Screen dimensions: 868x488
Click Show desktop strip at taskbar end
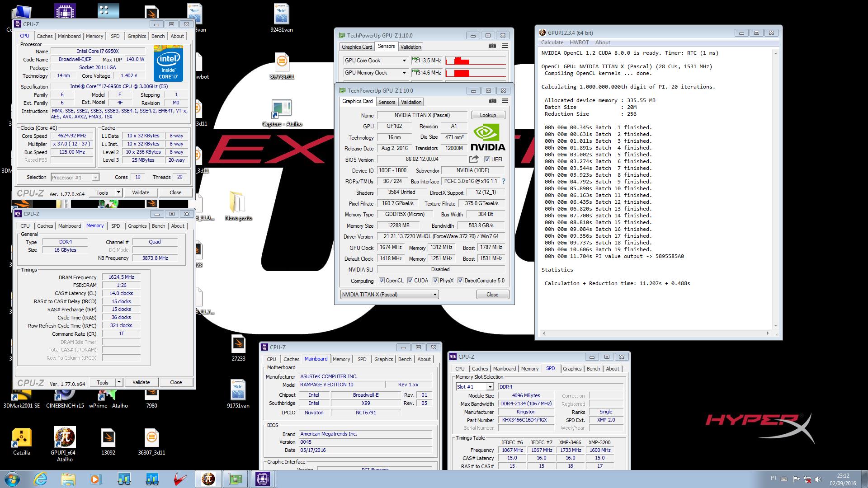click(864, 479)
